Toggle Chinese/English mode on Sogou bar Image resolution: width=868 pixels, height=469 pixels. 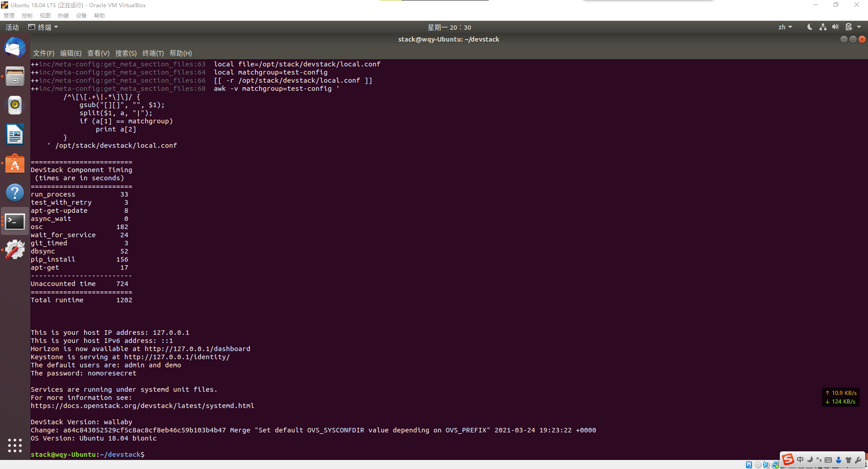[x=800, y=460]
